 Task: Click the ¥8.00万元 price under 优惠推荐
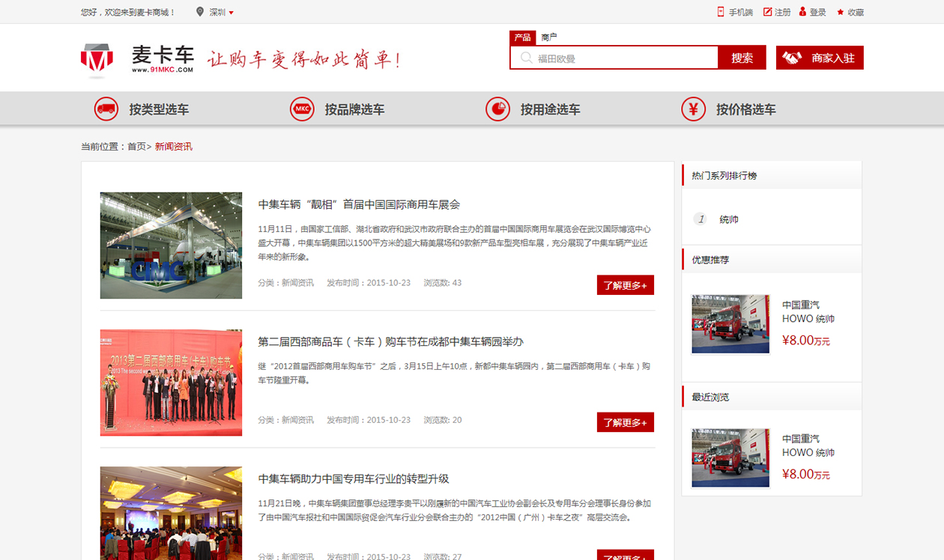click(x=806, y=341)
